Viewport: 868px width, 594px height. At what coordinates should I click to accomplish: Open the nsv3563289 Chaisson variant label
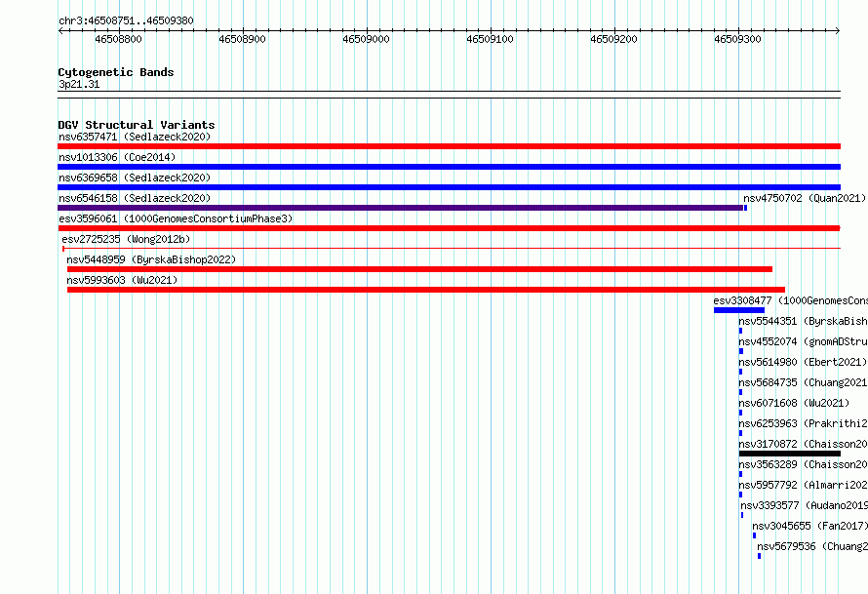pyautogui.click(x=804, y=464)
